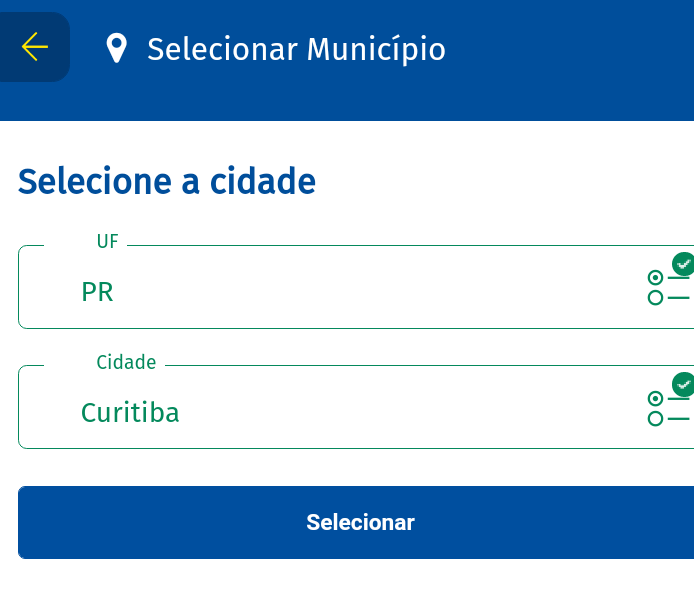Viewport: 694px width, 616px height.
Task: Click the UF field label
Action: [108, 242]
